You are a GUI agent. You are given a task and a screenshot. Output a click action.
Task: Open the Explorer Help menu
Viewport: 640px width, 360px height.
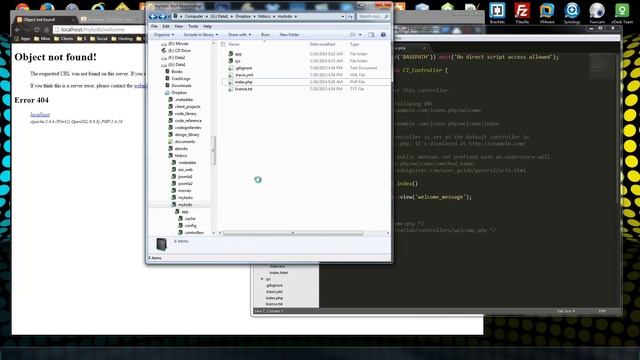[x=207, y=26]
